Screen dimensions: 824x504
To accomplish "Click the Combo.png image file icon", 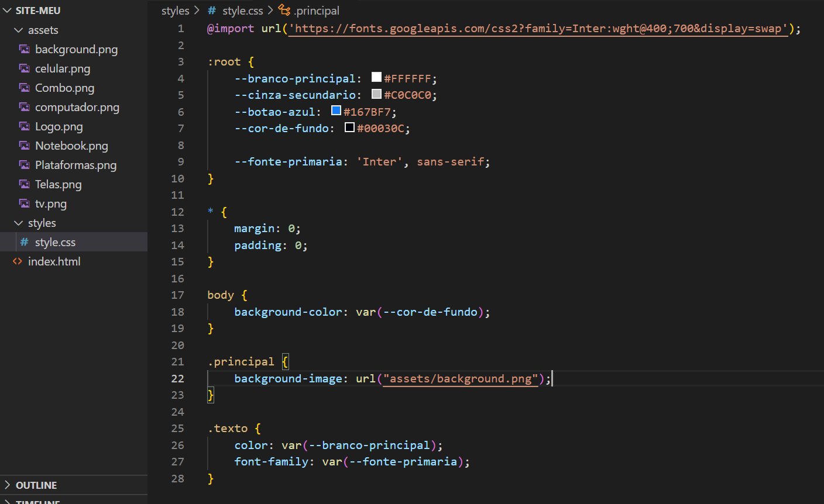I will (25, 88).
